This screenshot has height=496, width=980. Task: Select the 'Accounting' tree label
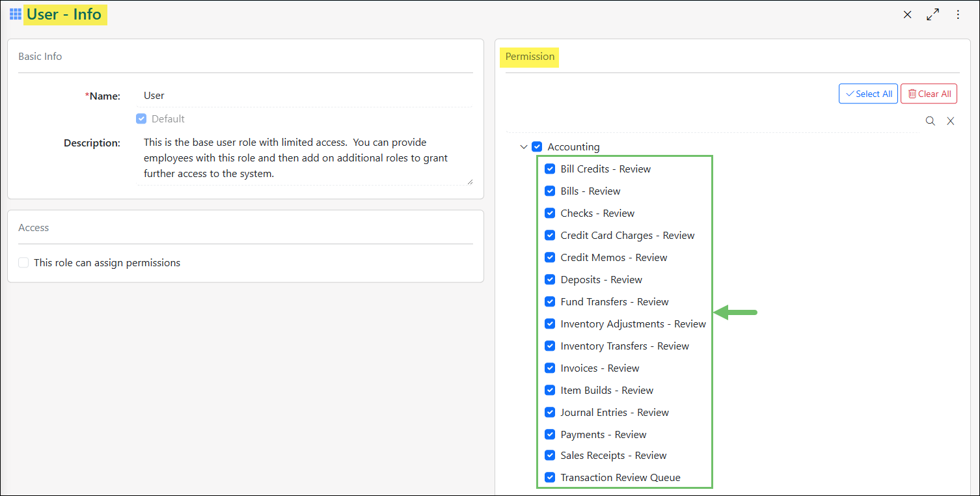pos(573,147)
